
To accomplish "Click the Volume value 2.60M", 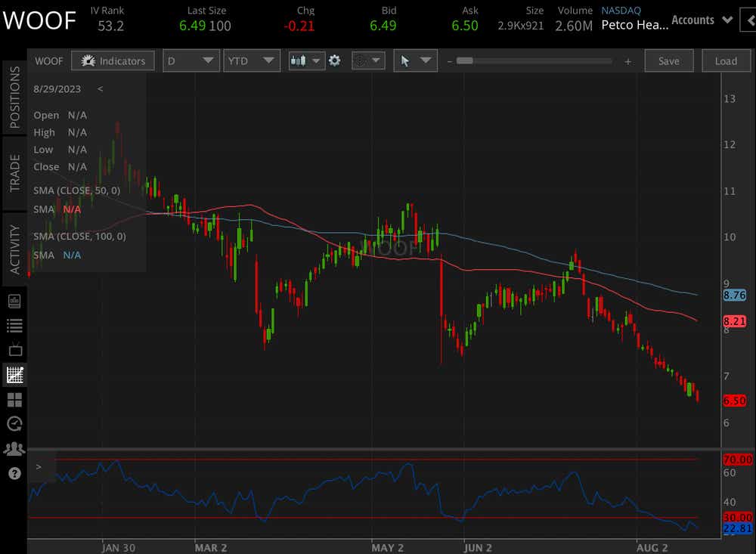I will (x=574, y=26).
